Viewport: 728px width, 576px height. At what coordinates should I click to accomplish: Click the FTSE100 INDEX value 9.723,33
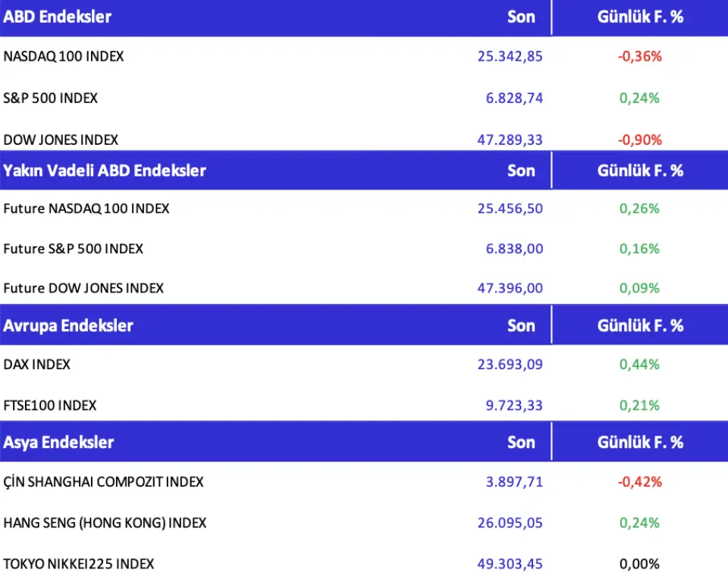[514, 405]
